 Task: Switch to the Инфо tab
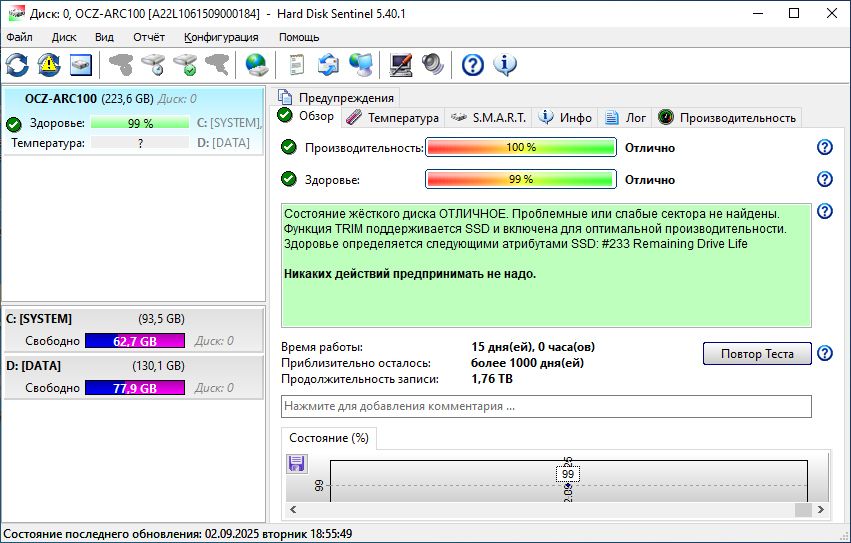point(565,118)
